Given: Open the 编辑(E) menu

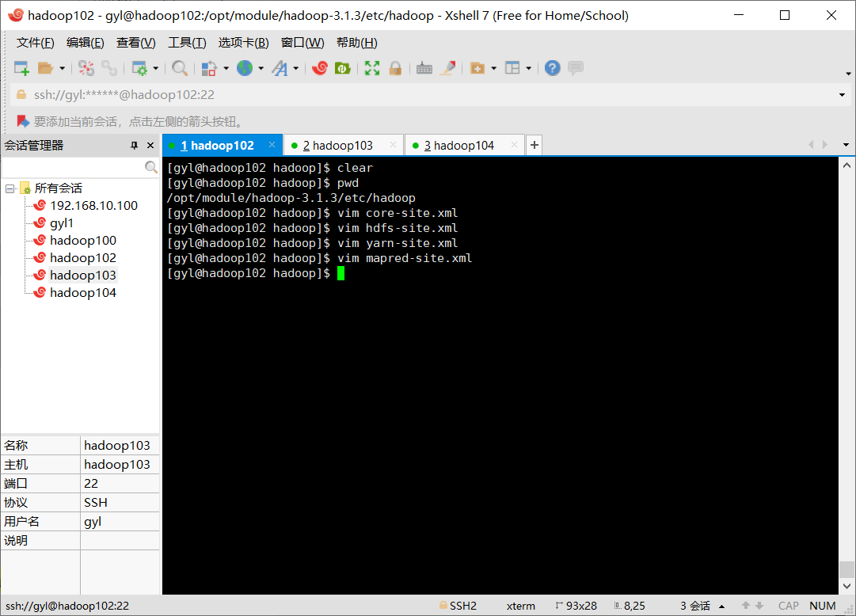Looking at the screenshot, I should coord(86,43).
